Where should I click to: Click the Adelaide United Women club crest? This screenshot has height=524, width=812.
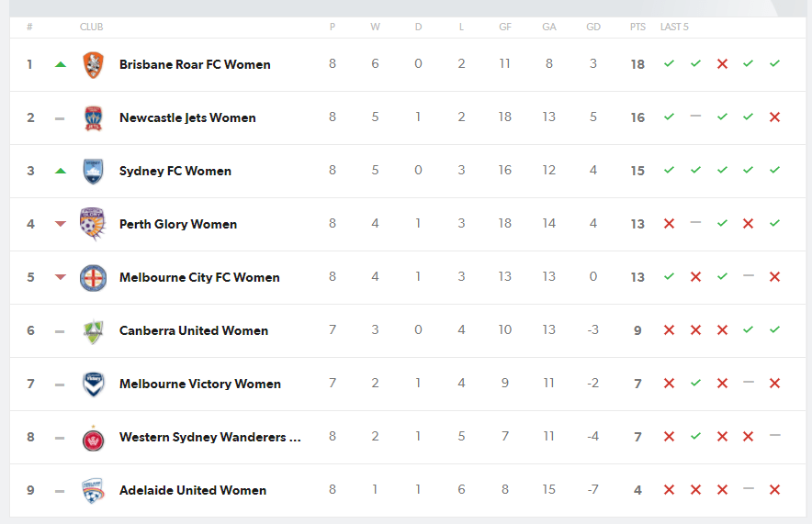coord(93,491)
